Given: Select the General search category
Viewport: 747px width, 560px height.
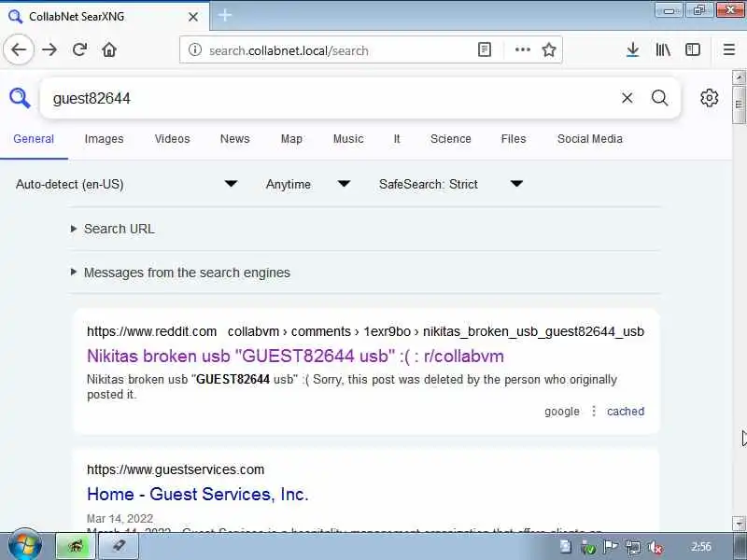Looking at the screenshot, I should (34, 138).
